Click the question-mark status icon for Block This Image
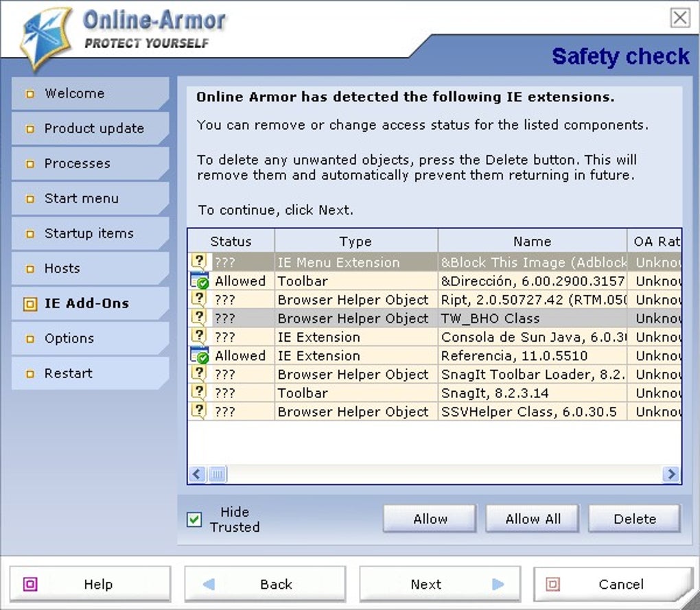 pyautogui.click(x=199, y=261)
